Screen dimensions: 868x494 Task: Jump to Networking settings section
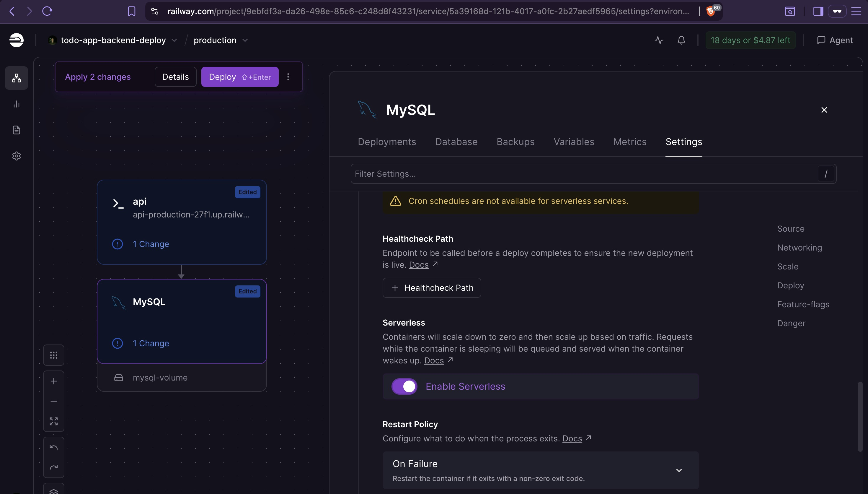(x=799, y=248)
